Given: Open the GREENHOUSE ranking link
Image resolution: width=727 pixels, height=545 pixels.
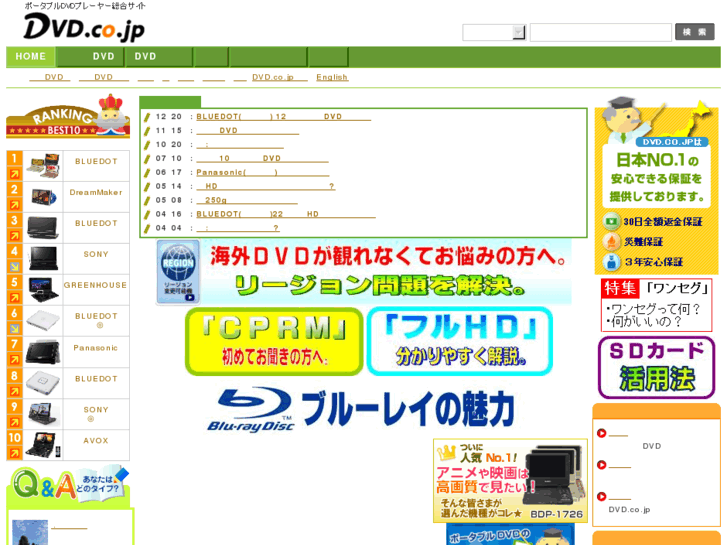Looking at the screenshot, I should pyautogui.click(x=95, y=285).
